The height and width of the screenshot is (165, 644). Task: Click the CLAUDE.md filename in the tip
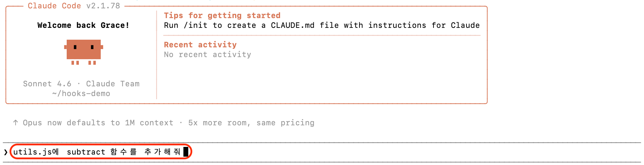[x=292, y=25]
